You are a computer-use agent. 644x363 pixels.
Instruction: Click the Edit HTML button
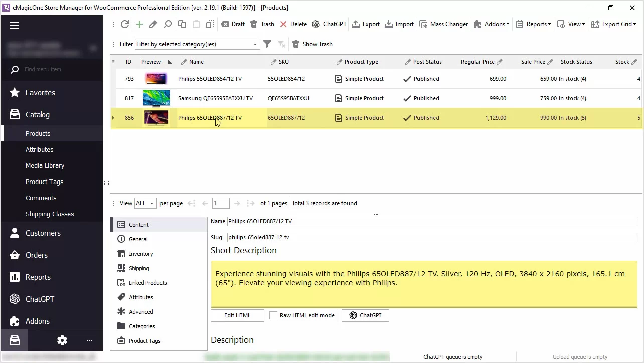(x=237, y=315)
